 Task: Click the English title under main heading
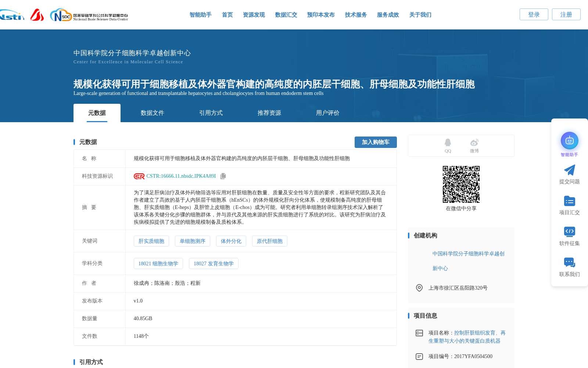(198, 93)
